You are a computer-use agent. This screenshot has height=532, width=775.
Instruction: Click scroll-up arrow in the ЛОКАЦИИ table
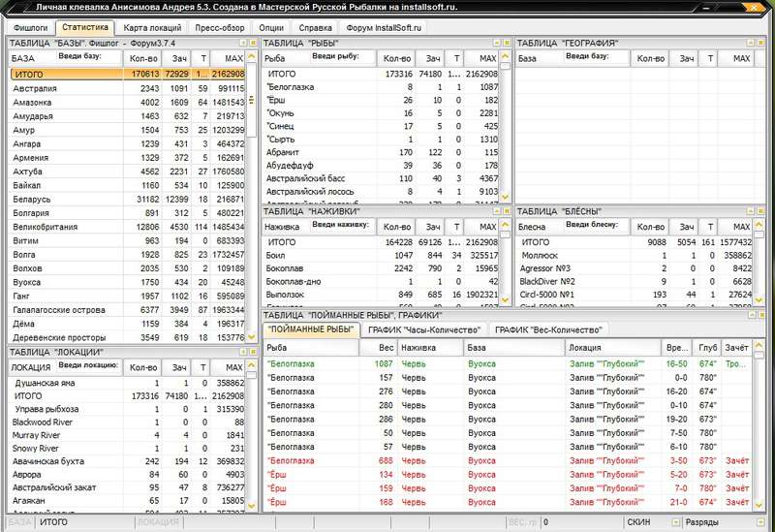[252, 365]
